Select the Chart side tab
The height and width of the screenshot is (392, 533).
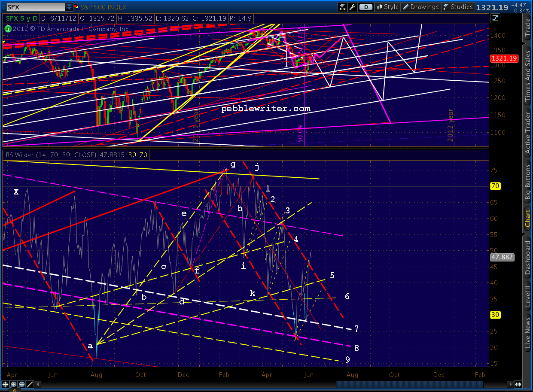point(528,219)
